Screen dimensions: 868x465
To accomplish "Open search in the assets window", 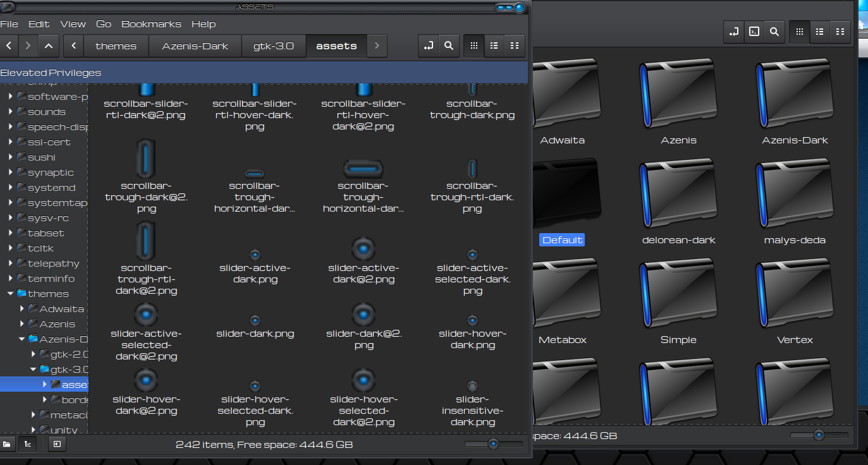I will [x=448, y=45].
